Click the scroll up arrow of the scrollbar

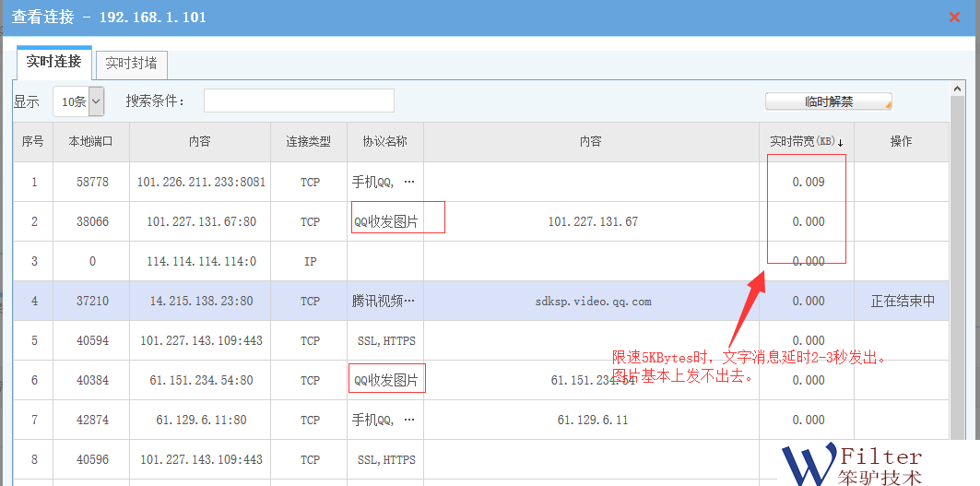(959, 89)
